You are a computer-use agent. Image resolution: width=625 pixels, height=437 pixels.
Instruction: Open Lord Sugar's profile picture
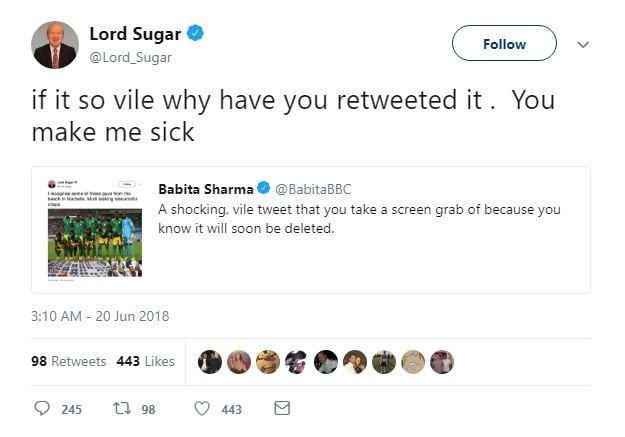(55, 45)
